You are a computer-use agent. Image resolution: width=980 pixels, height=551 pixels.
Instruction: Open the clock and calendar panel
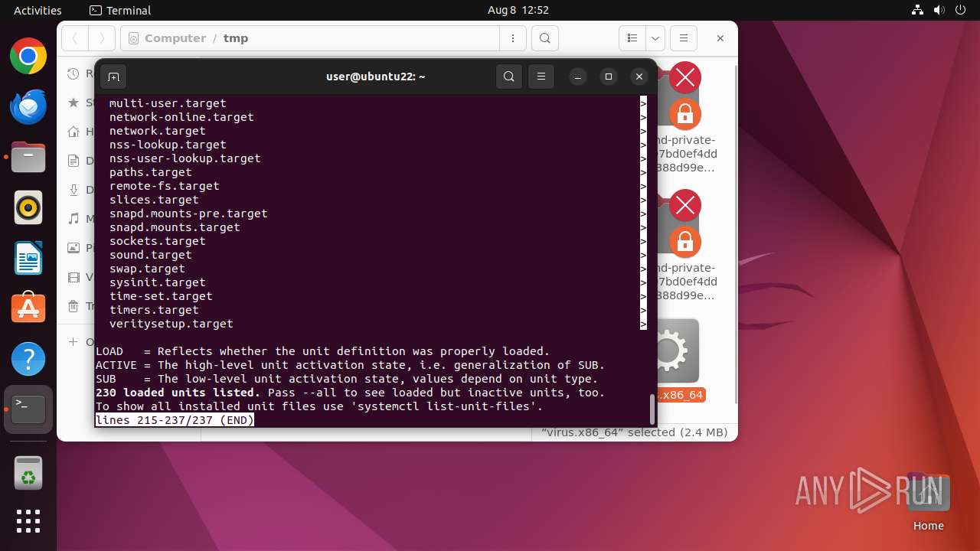pyautogui.click(x=518, y=10)
